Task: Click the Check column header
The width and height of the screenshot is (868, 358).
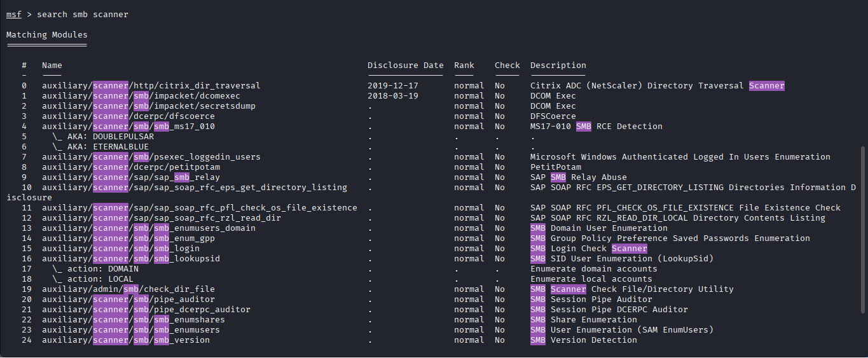Action: (507, 65)
